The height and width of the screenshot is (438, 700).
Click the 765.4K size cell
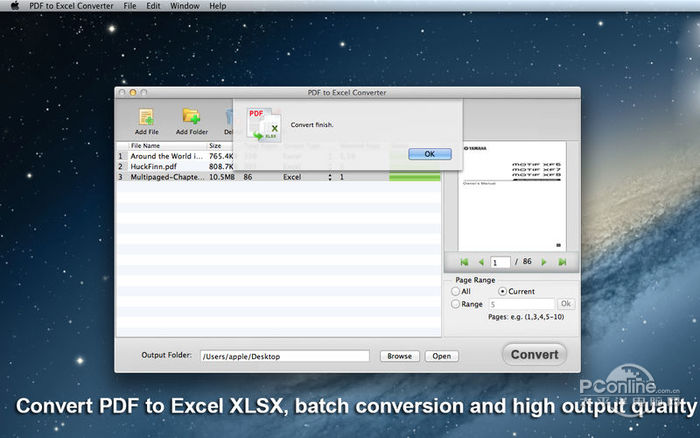click(x=221, y=156)
